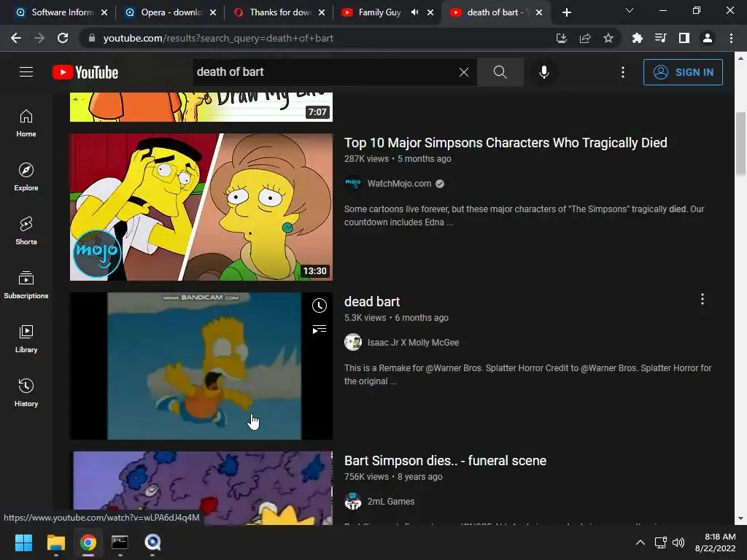The height and width of the screenshot is (560, 747).
Task: Open the tab search chevron dropdown
Action: click(x=630, y=10)
